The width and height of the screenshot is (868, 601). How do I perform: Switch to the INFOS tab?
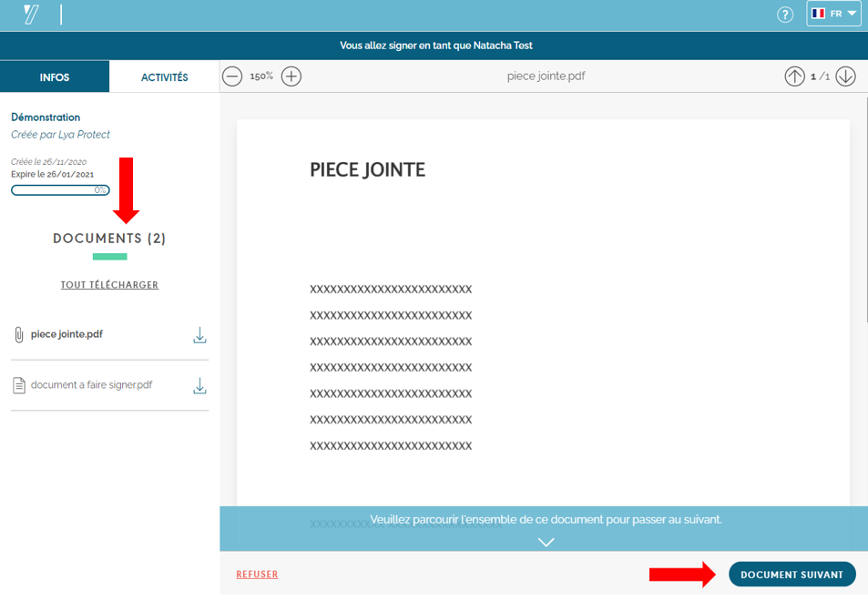tap(55, 77)
